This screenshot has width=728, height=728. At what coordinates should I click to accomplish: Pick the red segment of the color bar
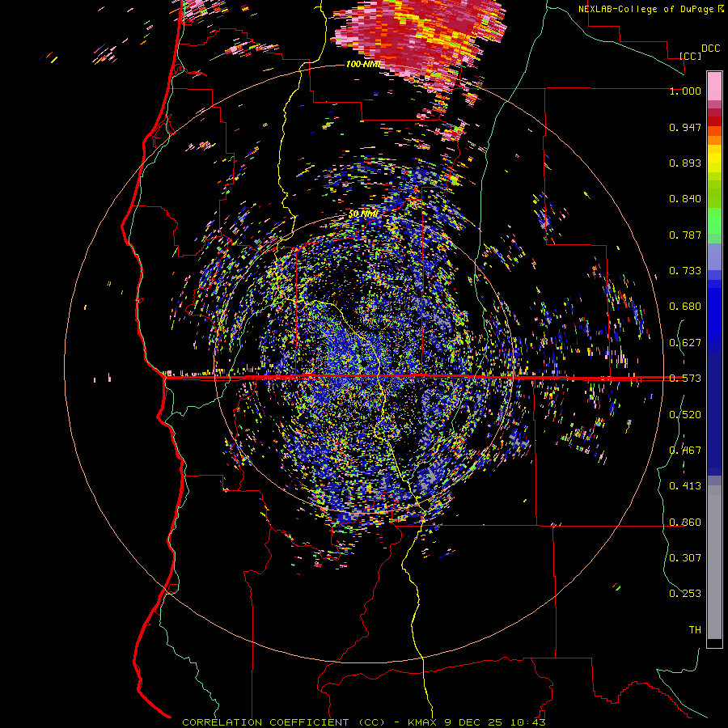tap(714, 121)
